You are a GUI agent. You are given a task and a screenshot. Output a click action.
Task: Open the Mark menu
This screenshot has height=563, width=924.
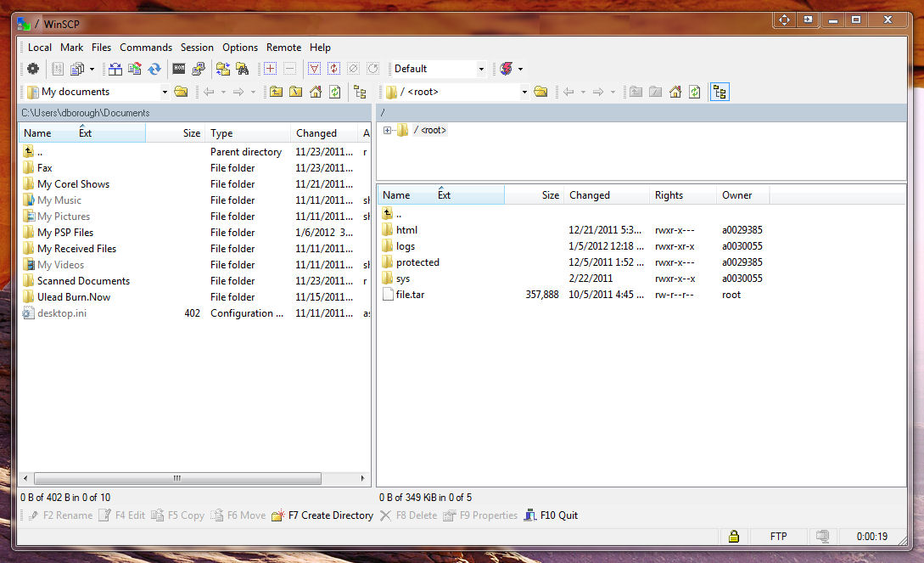[x=71, y=48]
